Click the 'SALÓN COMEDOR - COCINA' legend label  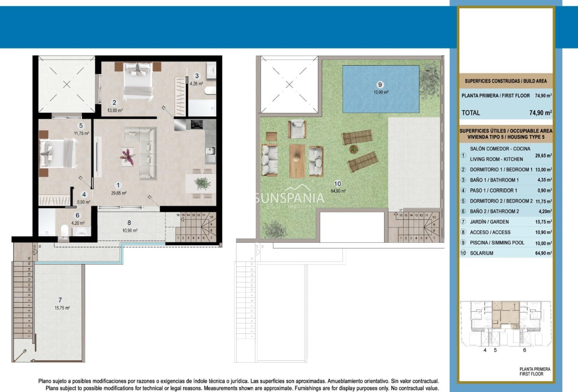click(499, 149)
